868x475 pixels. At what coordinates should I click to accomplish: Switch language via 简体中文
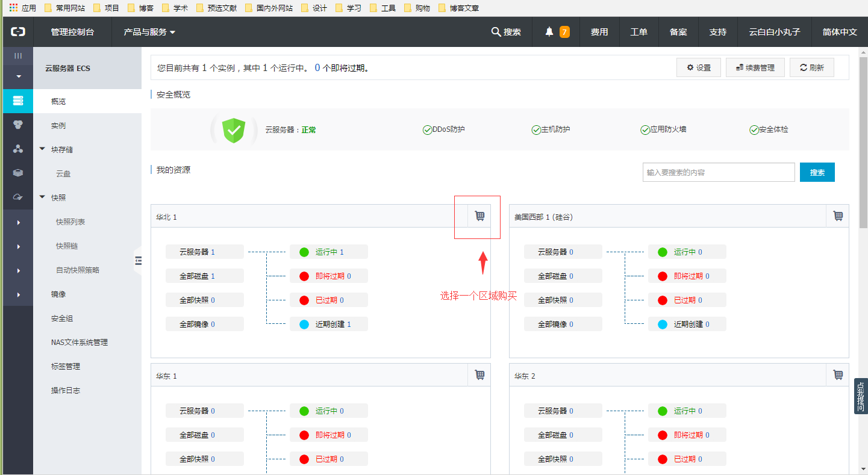tap(840, 32)
